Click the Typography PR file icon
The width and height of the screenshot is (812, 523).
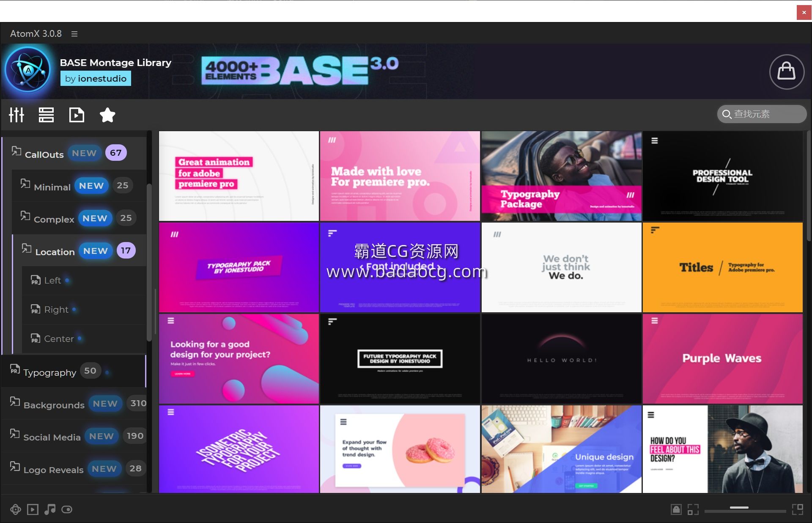tap(15, 369)
